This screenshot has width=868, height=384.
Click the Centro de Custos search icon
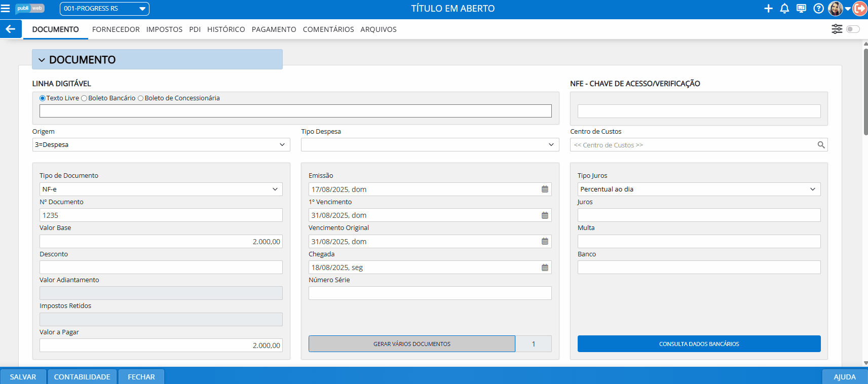[x=821, y=145]
